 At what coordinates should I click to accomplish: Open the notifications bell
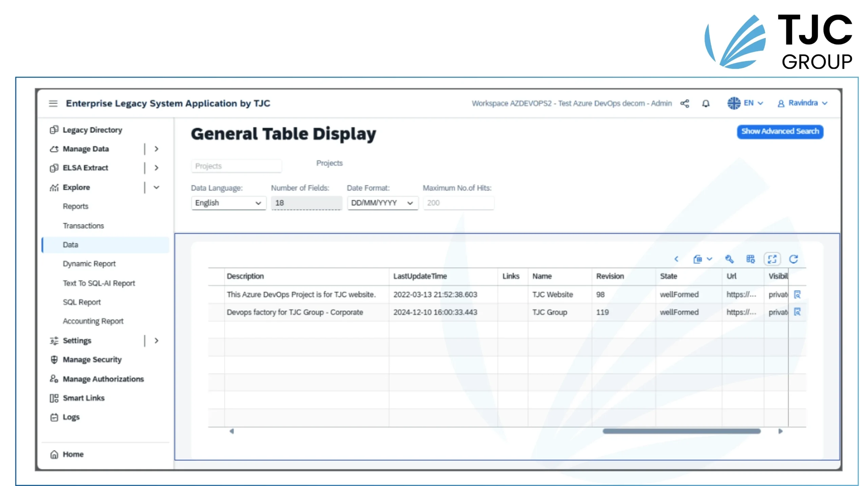click(x=706, y=103)
